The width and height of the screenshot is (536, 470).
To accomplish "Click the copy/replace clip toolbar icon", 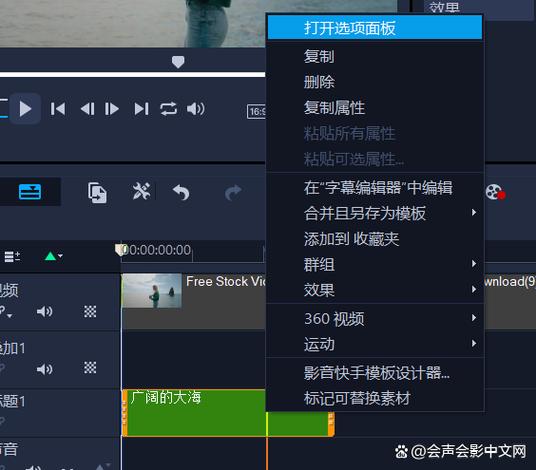I will pyautogui.click(x=97, y=192).
